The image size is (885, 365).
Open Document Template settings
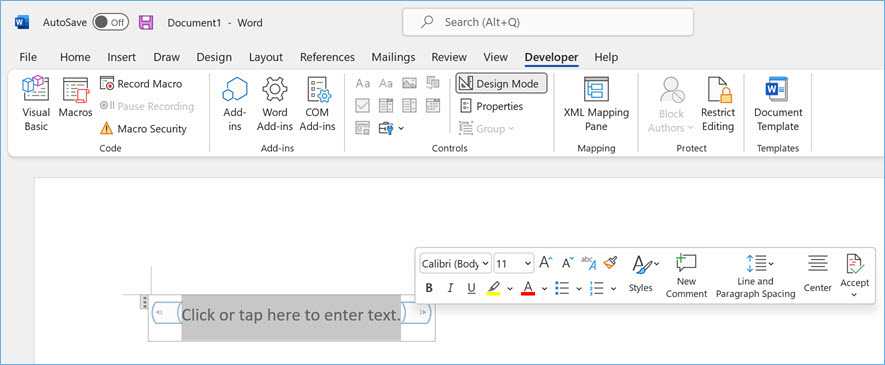(778, 104)
